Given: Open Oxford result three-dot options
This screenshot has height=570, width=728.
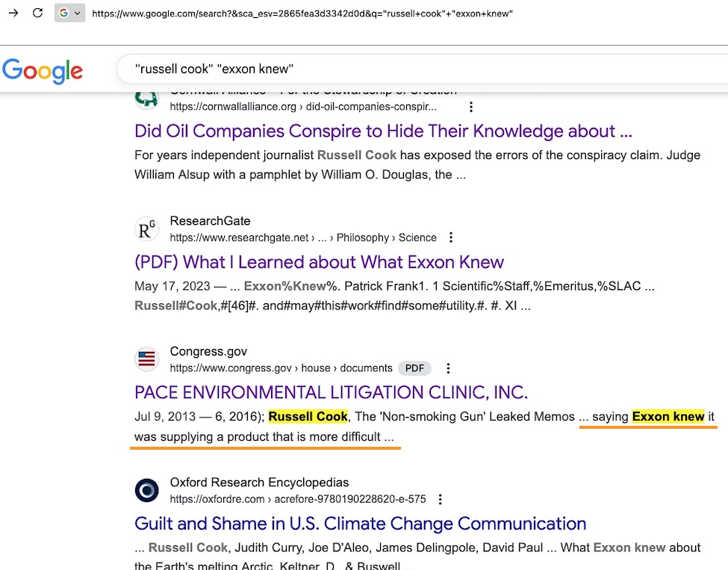Looking at the screenshot, I should (440, 499).
